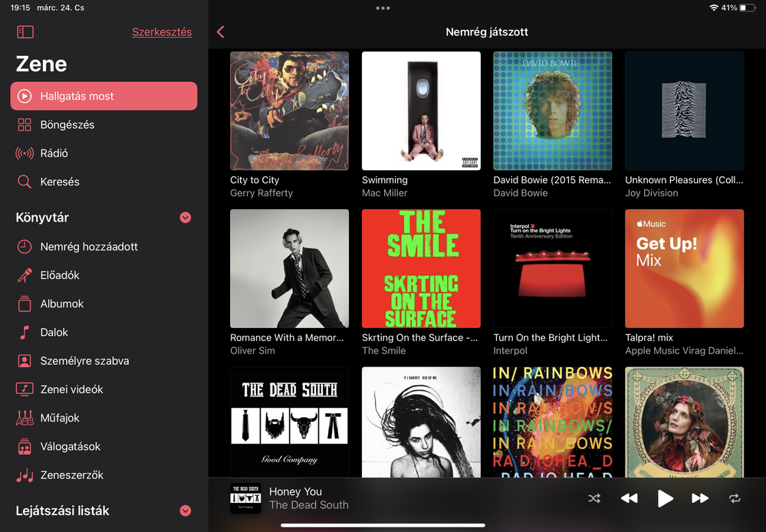Open David Bowie album cover
The height and width of the screenshot is (532, 766).
(x=553, y=111)
